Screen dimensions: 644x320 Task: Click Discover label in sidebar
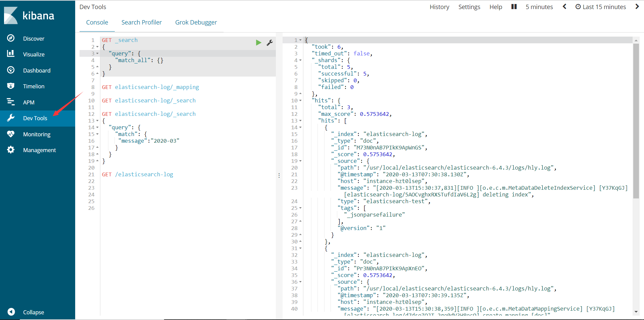tap(34, 39)
